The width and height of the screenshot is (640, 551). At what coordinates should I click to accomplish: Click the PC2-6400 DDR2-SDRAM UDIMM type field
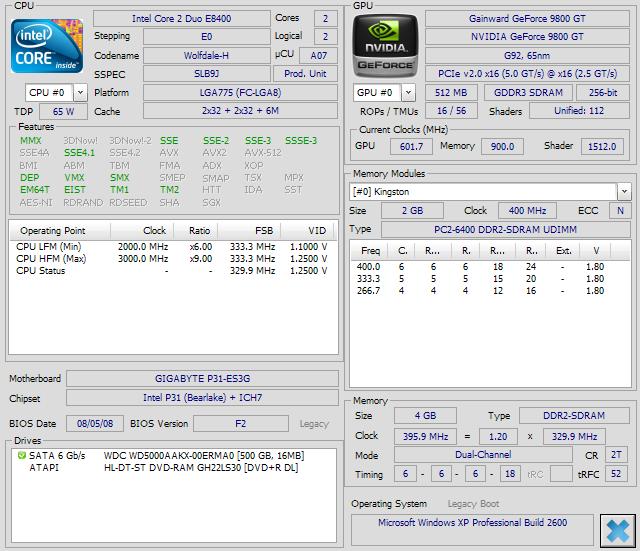pyautogui.click(x=505, y=230)
